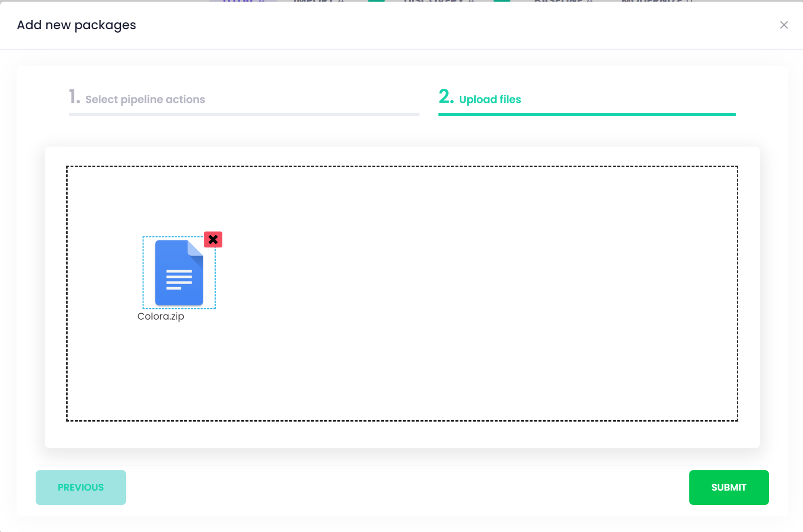803x532 pixels.
Task: Select the partially hidden TOTAL tab at top
Action: tap(244, 2)
